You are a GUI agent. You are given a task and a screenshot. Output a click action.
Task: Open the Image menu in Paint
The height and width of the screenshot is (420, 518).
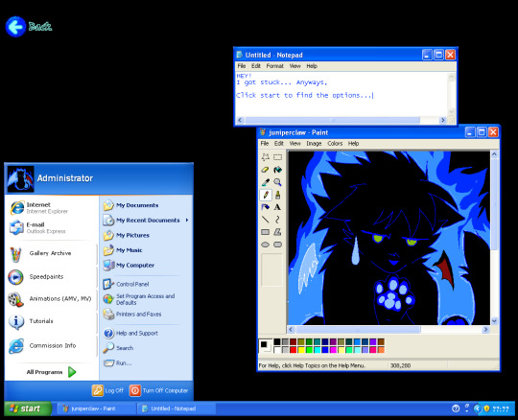(x=314, y=143)
